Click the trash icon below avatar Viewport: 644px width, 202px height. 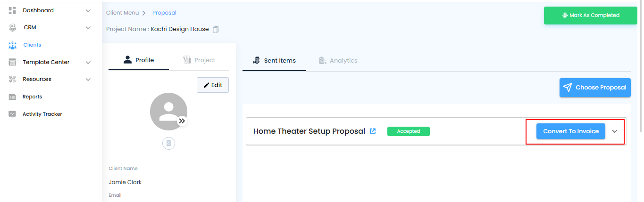click(168, 143)
